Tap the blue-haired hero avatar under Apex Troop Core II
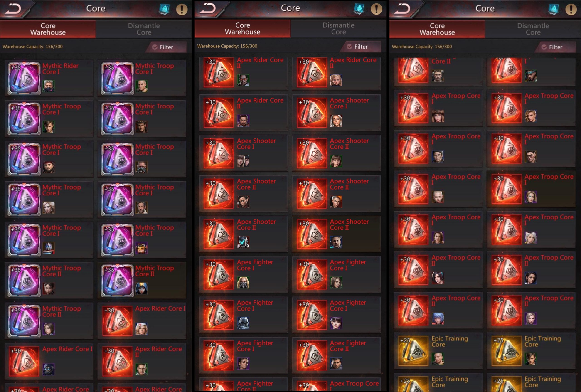This screenshot has width=581, height=392. pyautogui.click(x=438, y=318)
